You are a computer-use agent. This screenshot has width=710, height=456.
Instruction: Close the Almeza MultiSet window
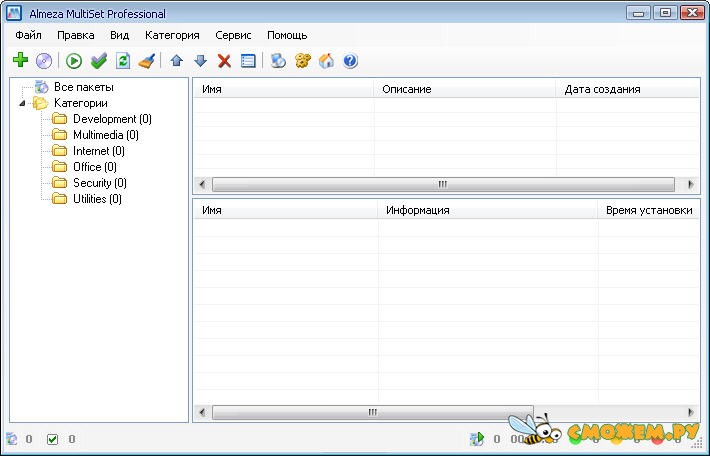692,13
